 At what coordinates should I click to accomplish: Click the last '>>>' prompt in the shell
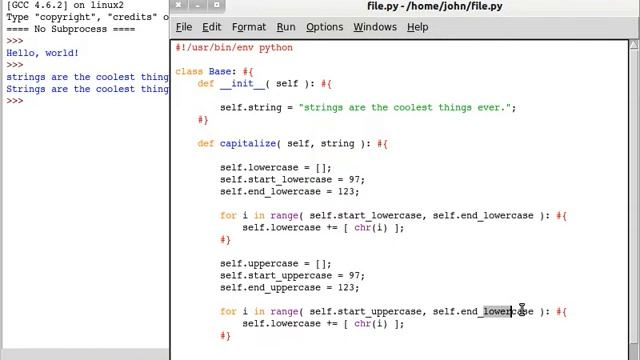point(15,101)
